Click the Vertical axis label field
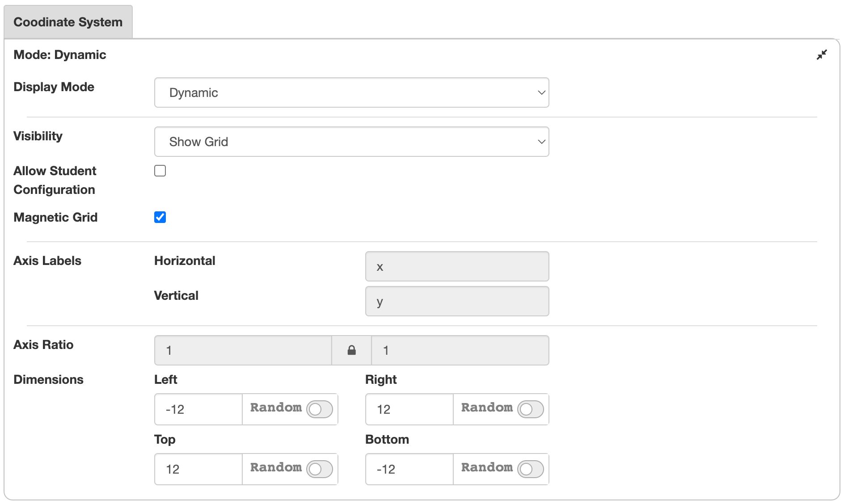The image size is (844, 504). click(x=456, y=301)
